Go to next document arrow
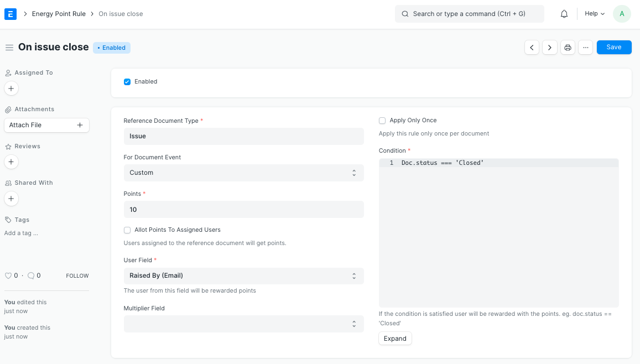This screenshot has height=364, width=640. 549,48
